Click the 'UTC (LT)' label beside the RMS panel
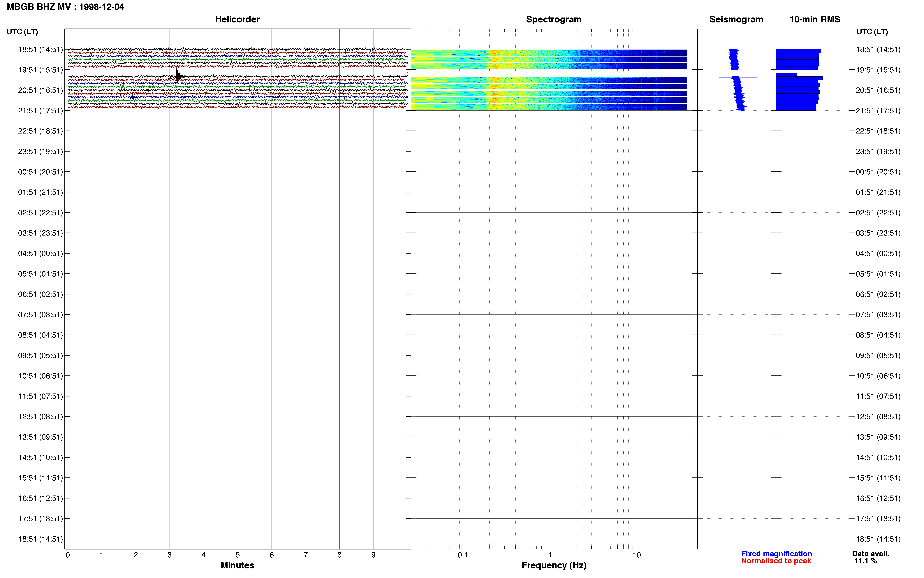Viewport: 924px width, 578px height. [x=872, y=32]
